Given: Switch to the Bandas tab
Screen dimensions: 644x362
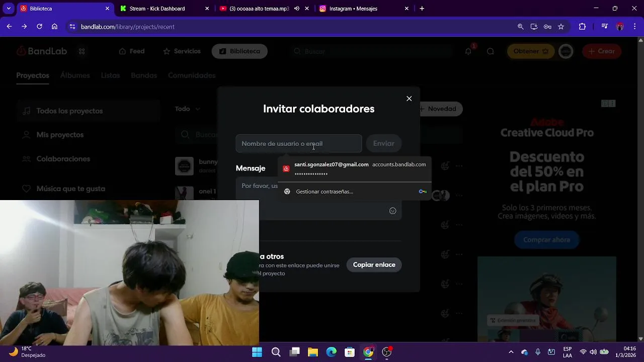Looking at the screenshot, I should 144,75.
